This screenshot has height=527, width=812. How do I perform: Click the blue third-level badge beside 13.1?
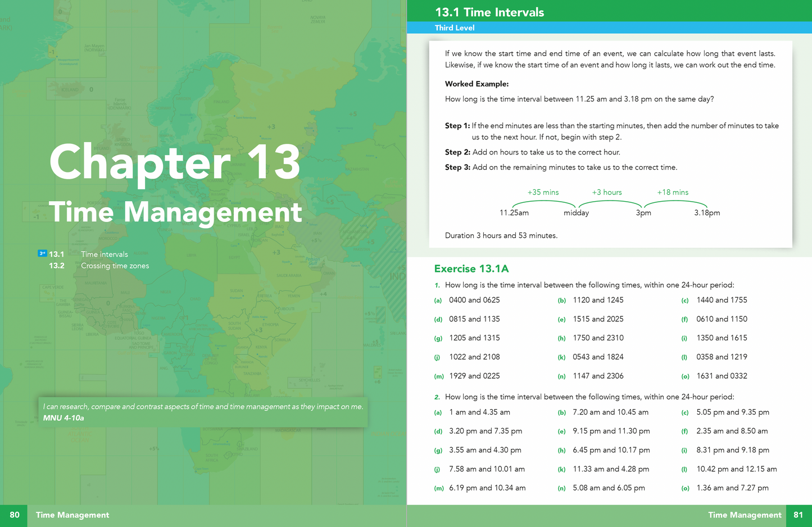[42, 253]
